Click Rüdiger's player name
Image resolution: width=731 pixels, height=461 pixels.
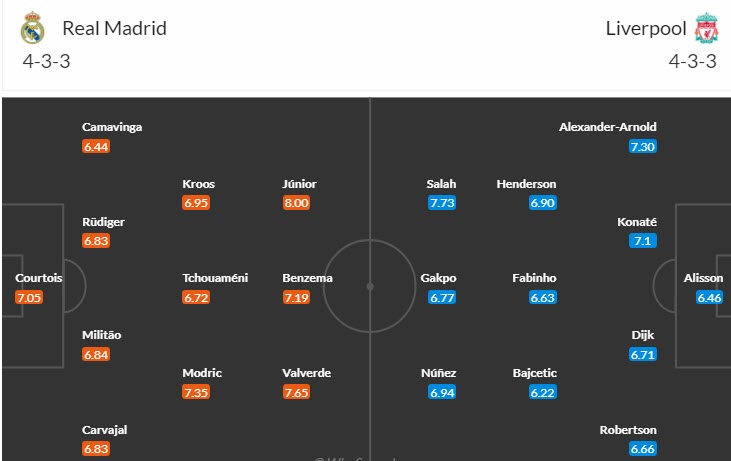[x=103, y=222]
